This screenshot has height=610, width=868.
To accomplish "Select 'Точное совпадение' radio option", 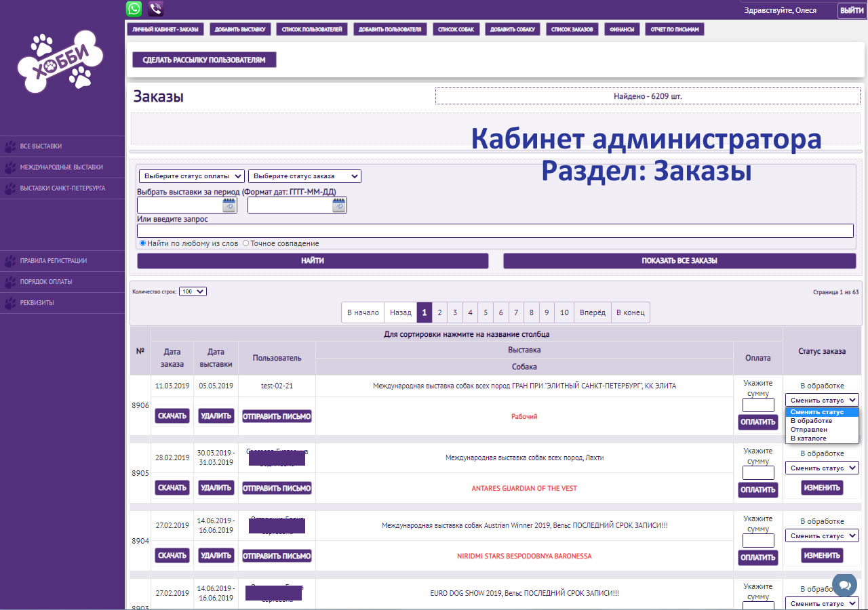I will [x=245, y=243].
